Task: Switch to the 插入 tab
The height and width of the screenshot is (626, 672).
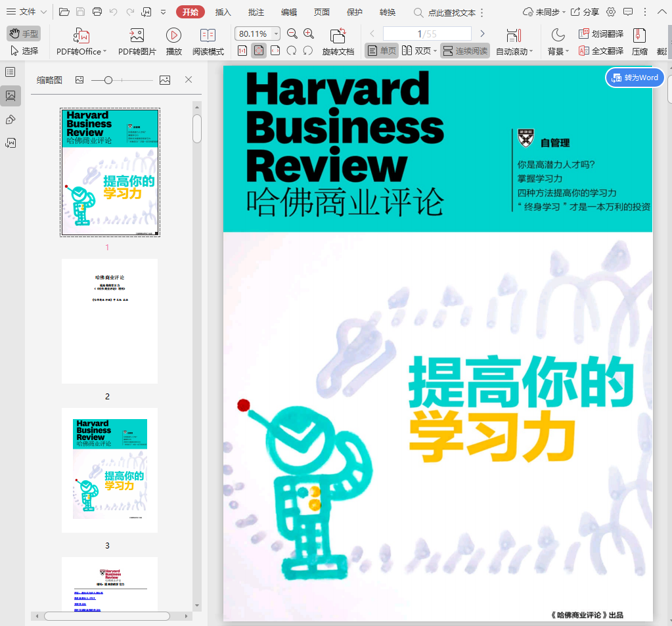Action: [x=223, y=12]
